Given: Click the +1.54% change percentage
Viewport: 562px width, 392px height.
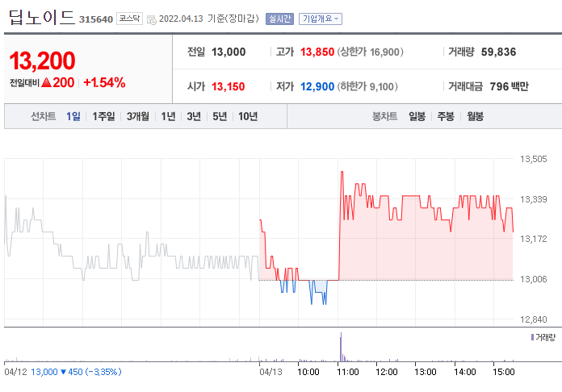Looking at the screenshot, I should 104,83.
